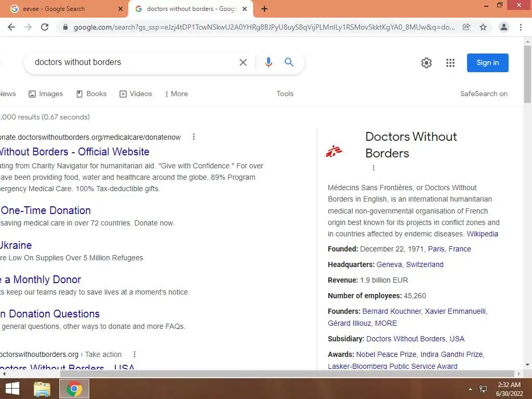Image resolution: width=532 pixels, height=399 pixels.
Task: Click the taskbar clock 2:32 AM
Action: 509,385
